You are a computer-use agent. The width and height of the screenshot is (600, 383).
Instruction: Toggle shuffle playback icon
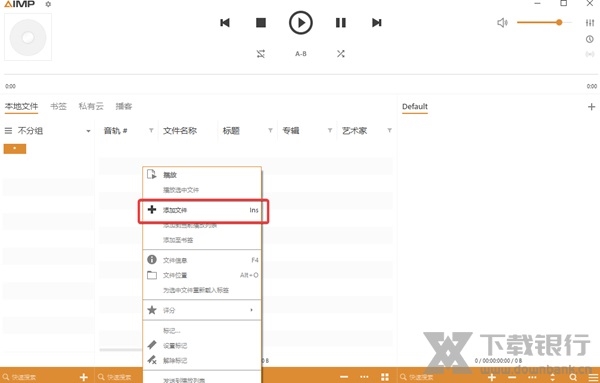pyautogui.click(x=341, y=54)
